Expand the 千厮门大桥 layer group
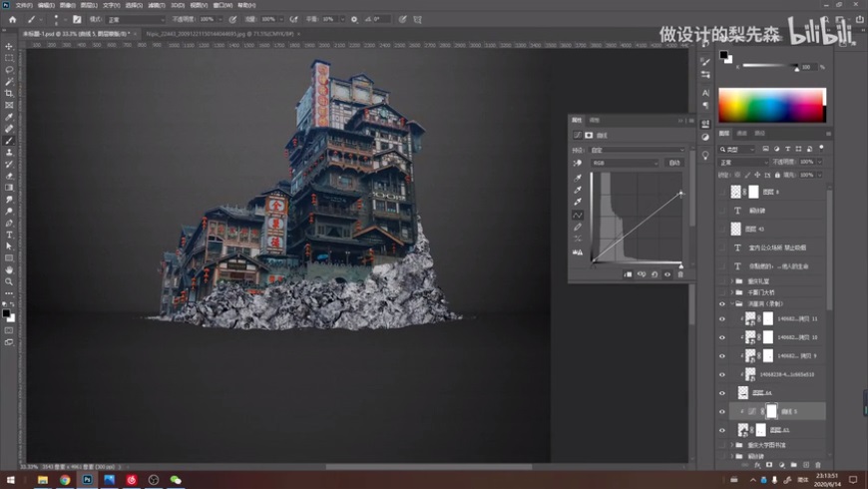The image size is (868, 489). pos(732,292)
